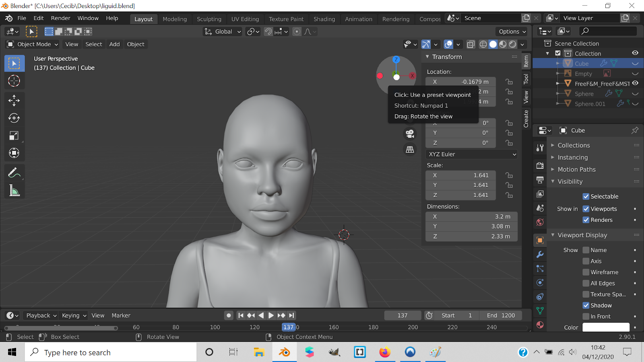Open the File menu
Image resolution: width=644 pixels, height=362 pixels.
tap(22, 18)
